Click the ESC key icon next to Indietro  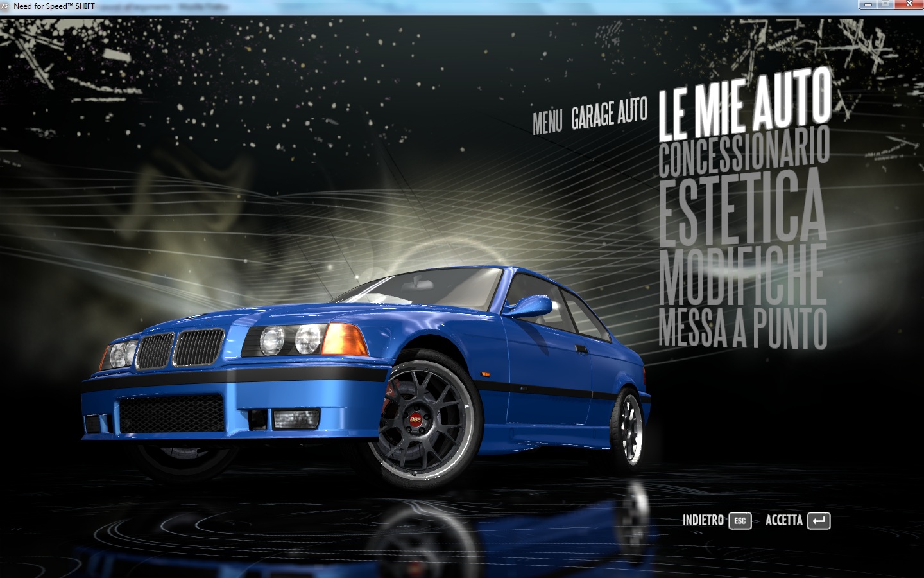click(740, 521)
